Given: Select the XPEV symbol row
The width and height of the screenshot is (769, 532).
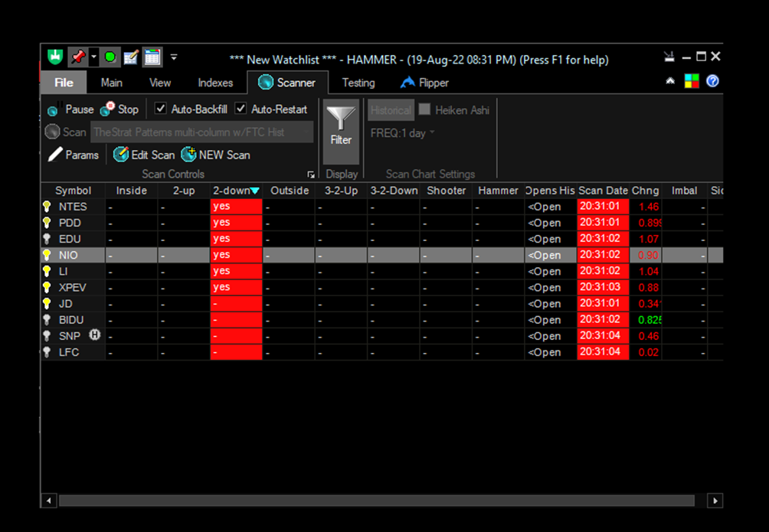Looking at the screenshot, I should pos(381,287).
